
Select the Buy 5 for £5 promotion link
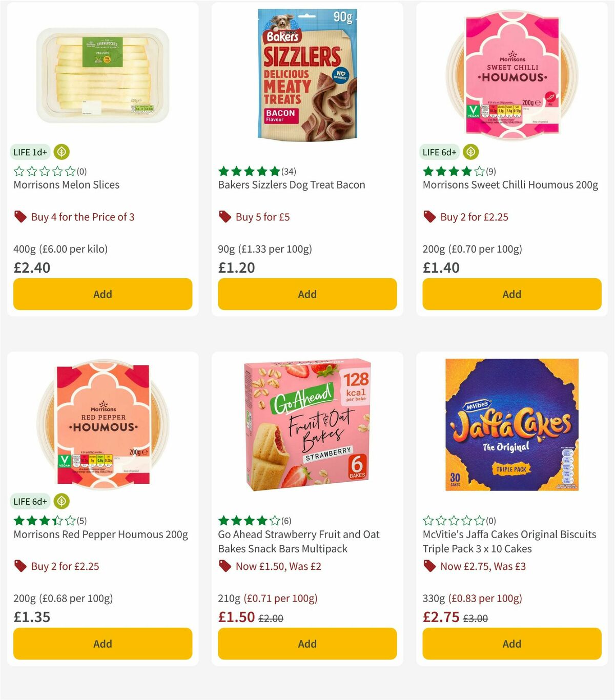(x=262, y=217)
